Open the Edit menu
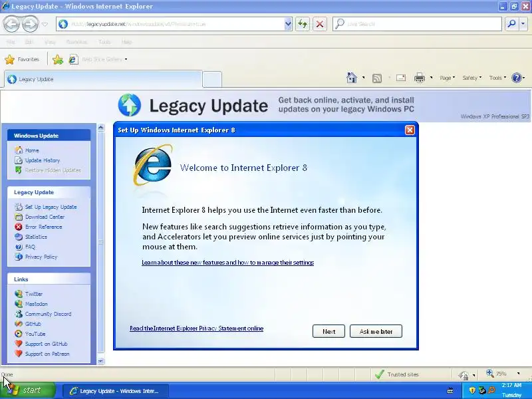The width and height of the screenshot is (532, 399). pos(29,42)
